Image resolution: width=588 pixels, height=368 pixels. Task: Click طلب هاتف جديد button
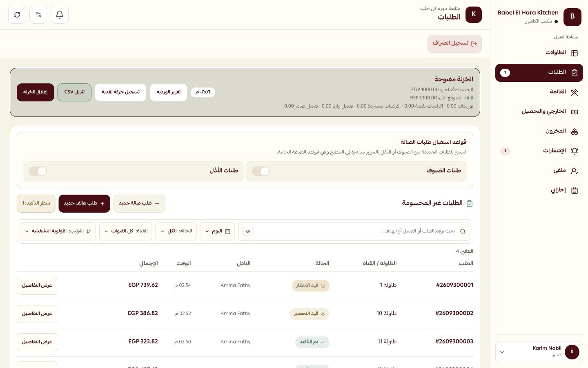(x=84, y=204)
